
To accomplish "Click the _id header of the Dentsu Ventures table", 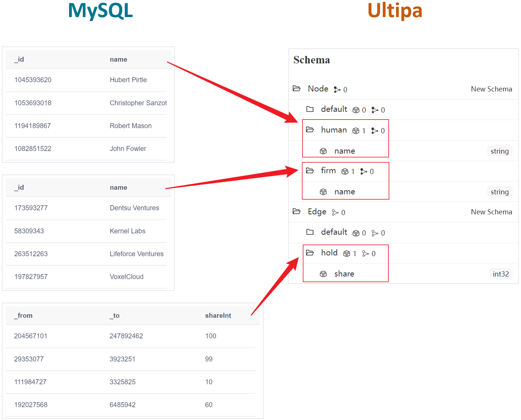I will (x=19, y=187).
